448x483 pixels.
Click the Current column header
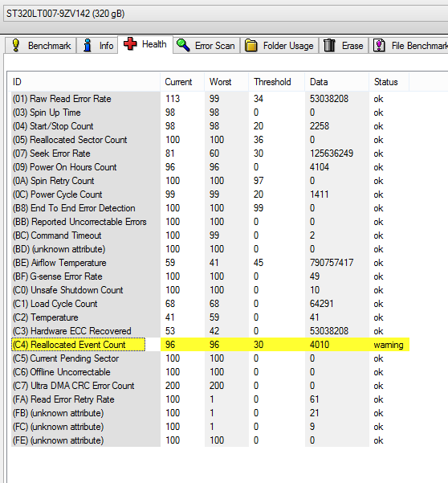click(x=182, y=82)
